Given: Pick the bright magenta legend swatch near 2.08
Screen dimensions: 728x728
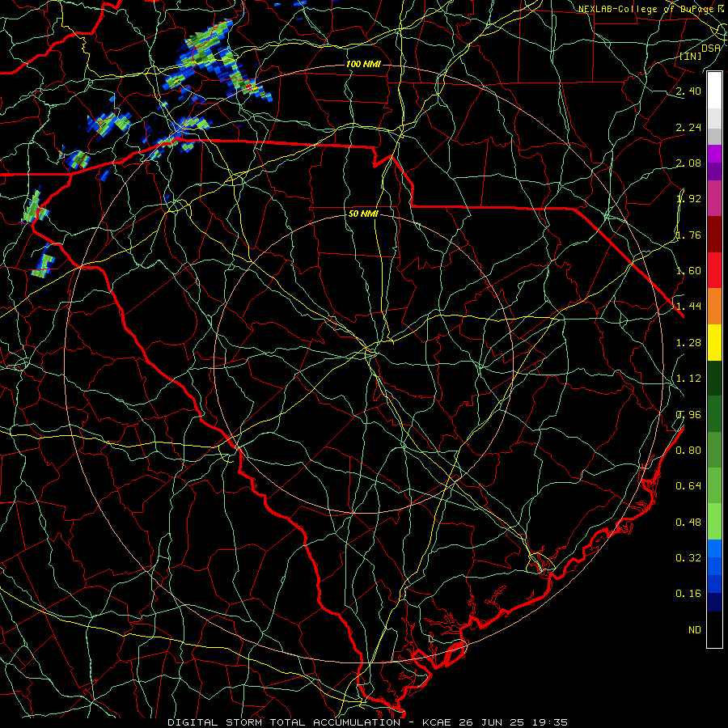Looking at the screenshot, I should click(x=714, y=154).
